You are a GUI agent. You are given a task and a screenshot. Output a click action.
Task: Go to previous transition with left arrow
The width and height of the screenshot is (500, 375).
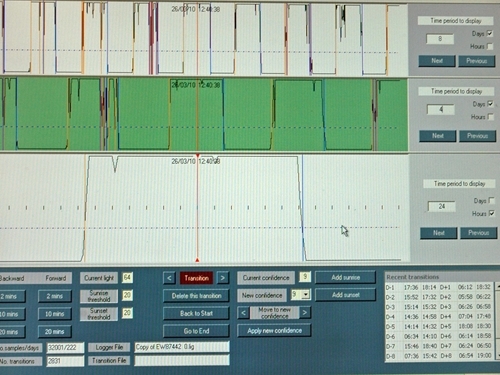[x=169, y=278]
